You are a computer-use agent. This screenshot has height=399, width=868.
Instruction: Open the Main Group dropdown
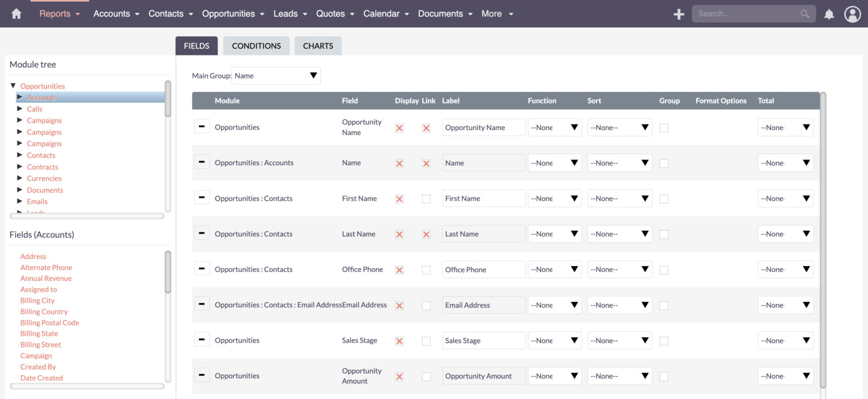point(276,75)
